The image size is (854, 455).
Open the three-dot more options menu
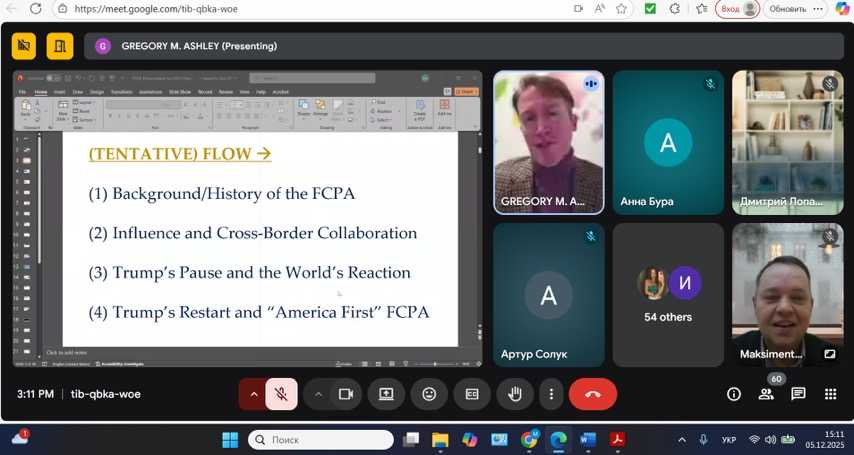point(551,394)
